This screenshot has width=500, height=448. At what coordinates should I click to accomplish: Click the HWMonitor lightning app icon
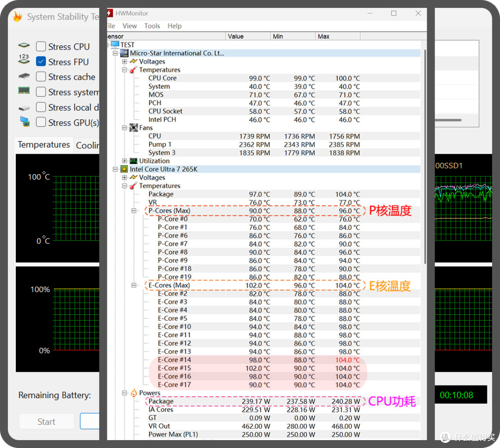(x=110, y=13)
